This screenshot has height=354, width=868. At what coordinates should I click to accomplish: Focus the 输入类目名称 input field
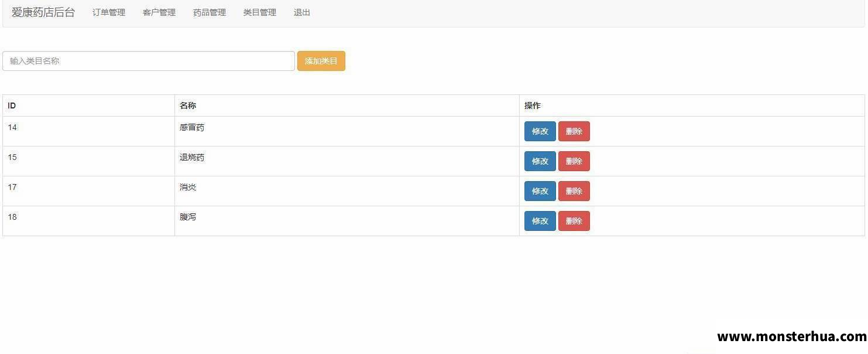(x=149, y=61)
